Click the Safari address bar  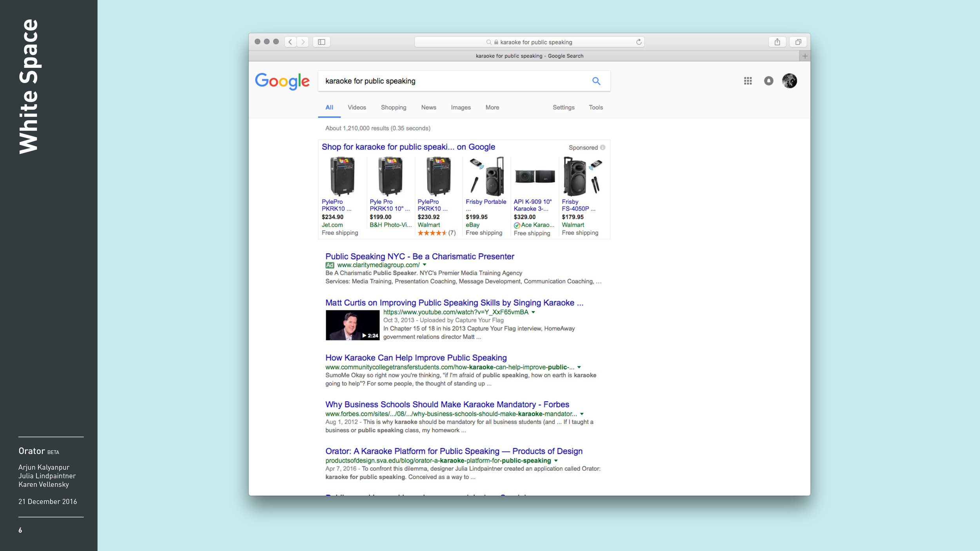click(529, 42)
